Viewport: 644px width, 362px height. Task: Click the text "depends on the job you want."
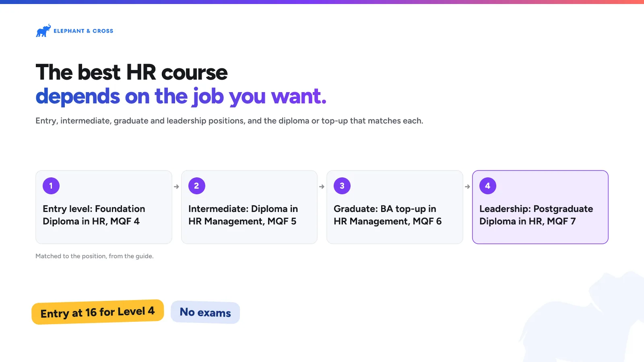point(181,97)
